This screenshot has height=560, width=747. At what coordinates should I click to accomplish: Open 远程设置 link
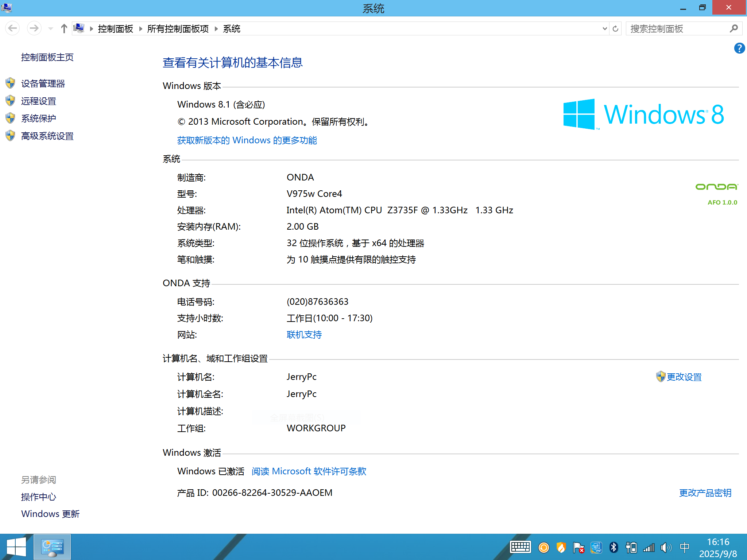[x=39, y=101]
